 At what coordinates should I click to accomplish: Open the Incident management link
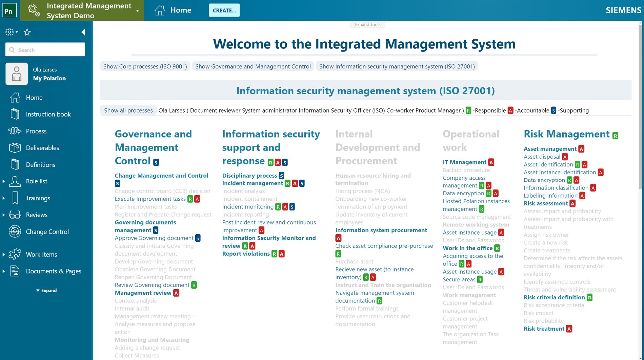tap(253, 183)
